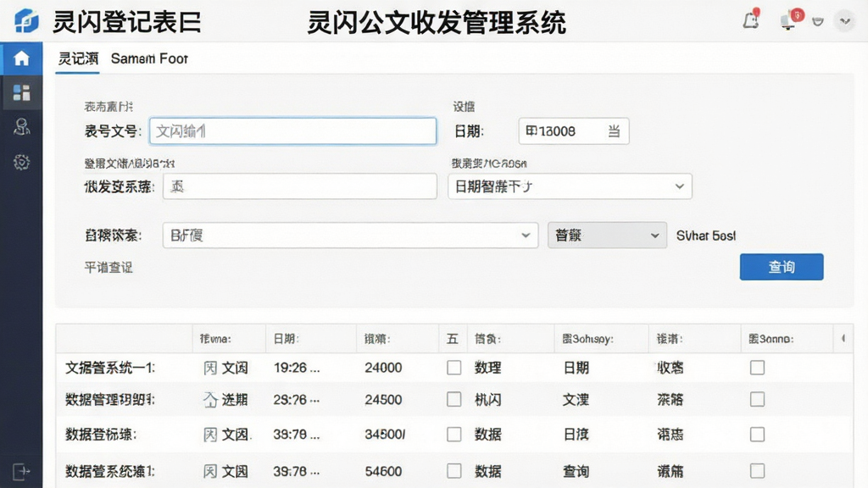Click the shield icon in header
Screen dimensions: 868x488
pyautogui.click(x=818, y=21)
